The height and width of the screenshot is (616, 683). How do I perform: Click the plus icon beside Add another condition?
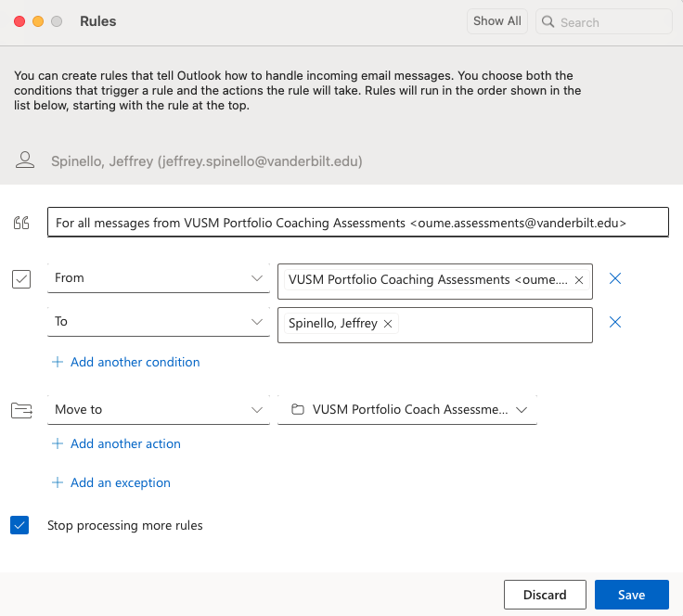[58, 362]
